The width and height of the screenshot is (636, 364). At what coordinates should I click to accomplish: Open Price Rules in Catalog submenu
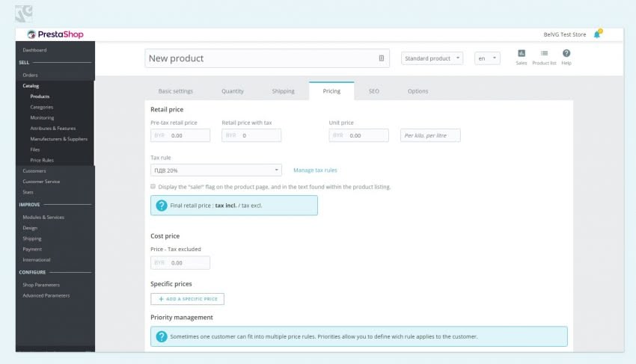click(42, 160)
